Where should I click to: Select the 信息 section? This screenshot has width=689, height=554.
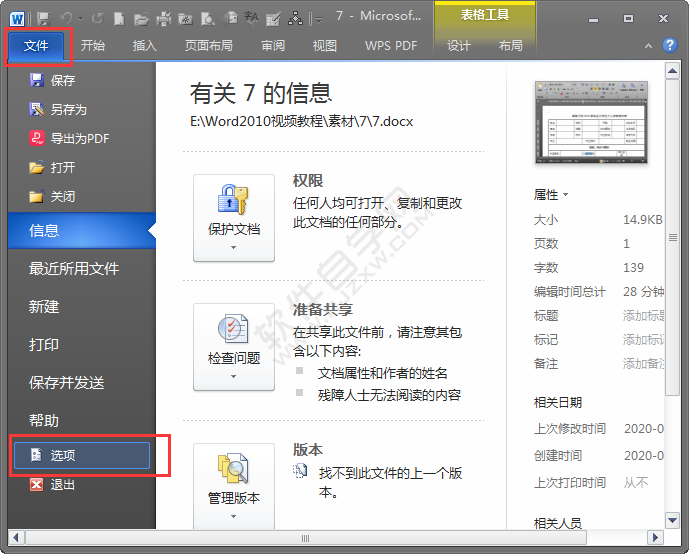(x=82, y=231)
